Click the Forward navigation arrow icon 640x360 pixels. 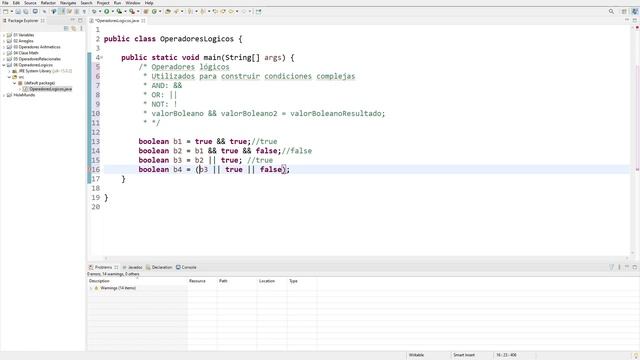click(x=244, y=11)
